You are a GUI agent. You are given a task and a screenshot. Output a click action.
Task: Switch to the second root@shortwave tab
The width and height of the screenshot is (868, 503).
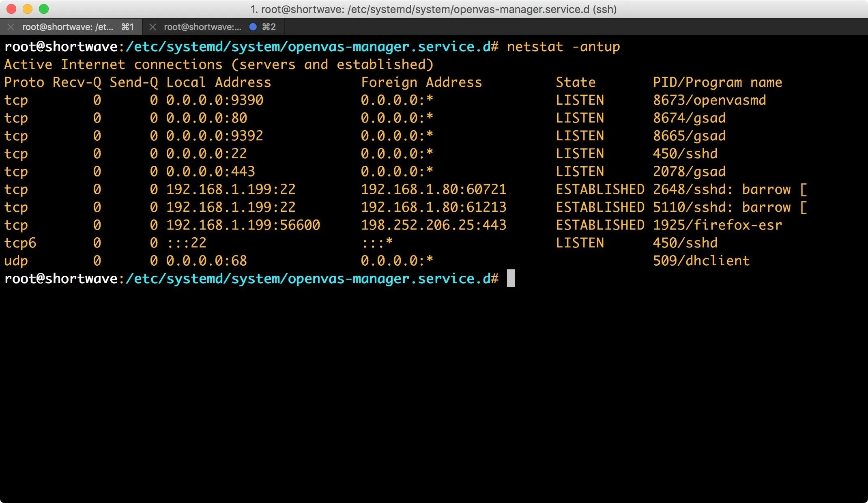[213, 27]
